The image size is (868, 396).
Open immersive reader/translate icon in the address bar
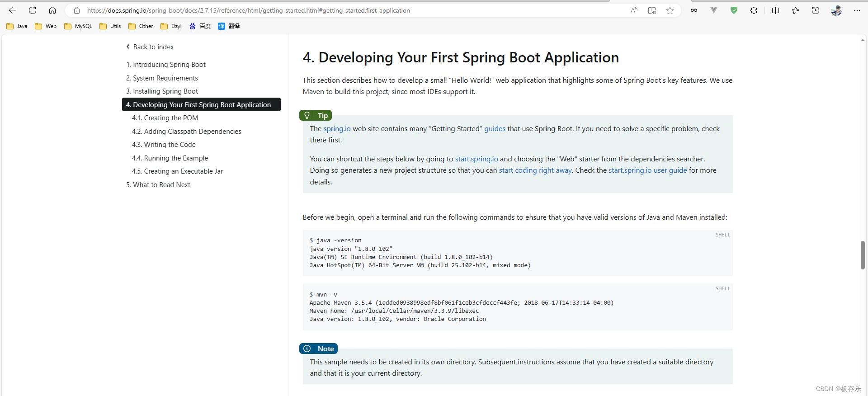click(x=652, y=10)
